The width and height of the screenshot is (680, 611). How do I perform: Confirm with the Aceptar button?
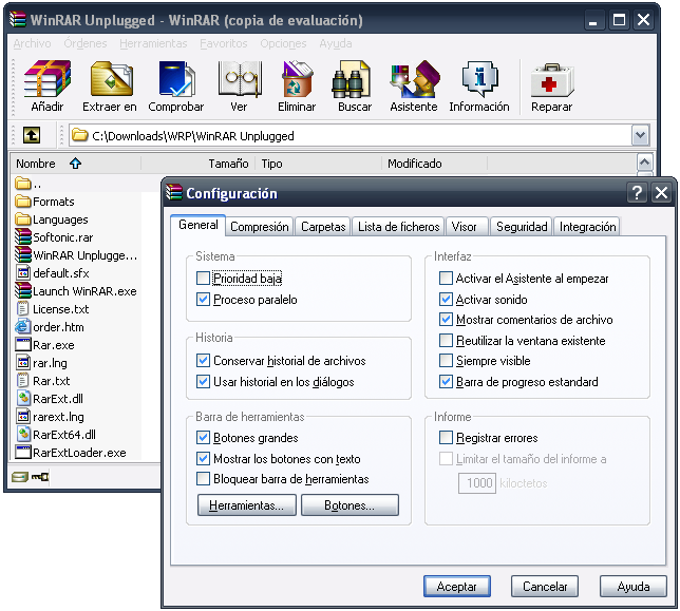tap(457, 586)
